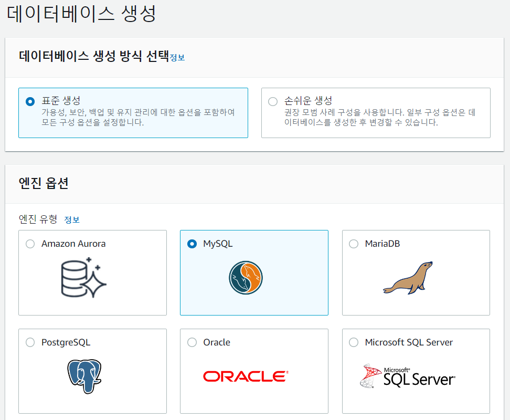Click the 표준 생성 title label
The width and height of the screenshot is (510, 420).
click(61, 100)
